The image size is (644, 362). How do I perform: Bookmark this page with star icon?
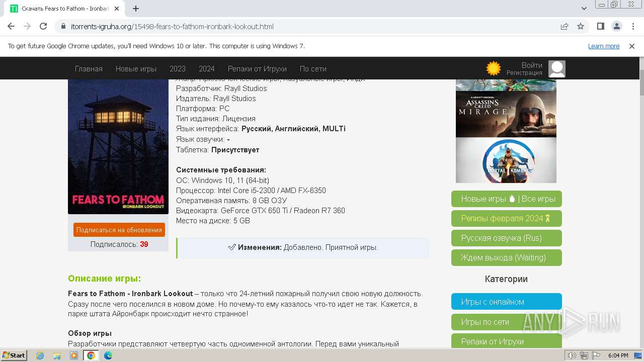point(581,26)
